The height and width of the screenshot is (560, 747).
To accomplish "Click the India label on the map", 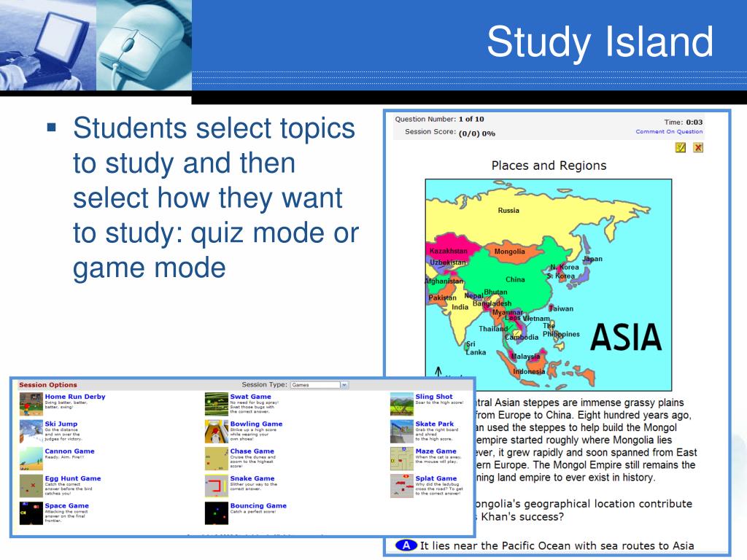I will click(x=460, y=307).
